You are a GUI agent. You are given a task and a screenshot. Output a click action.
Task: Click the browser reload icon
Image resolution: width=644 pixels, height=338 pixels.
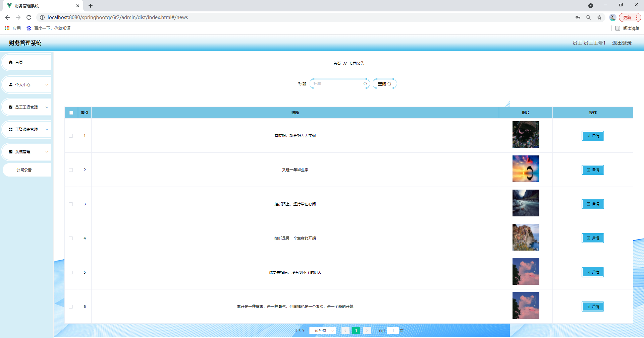(29, 17)
